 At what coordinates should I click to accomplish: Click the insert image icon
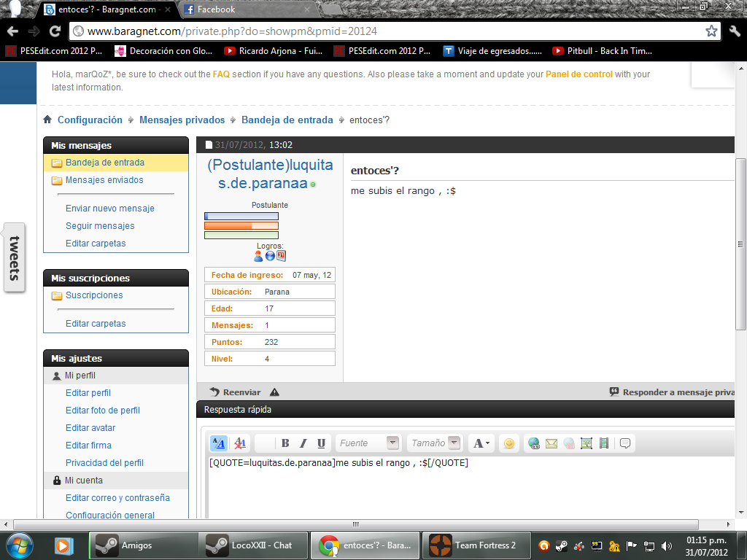(587, 443)
